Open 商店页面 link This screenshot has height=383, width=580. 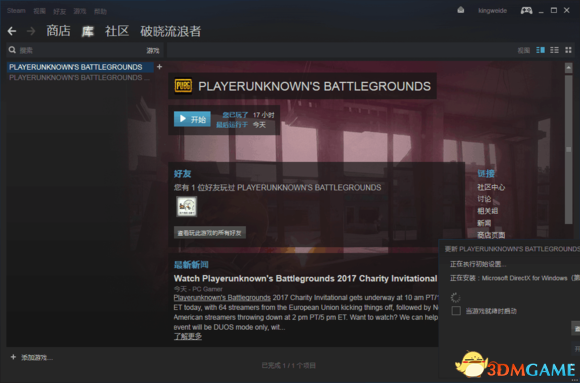point(491,235)
